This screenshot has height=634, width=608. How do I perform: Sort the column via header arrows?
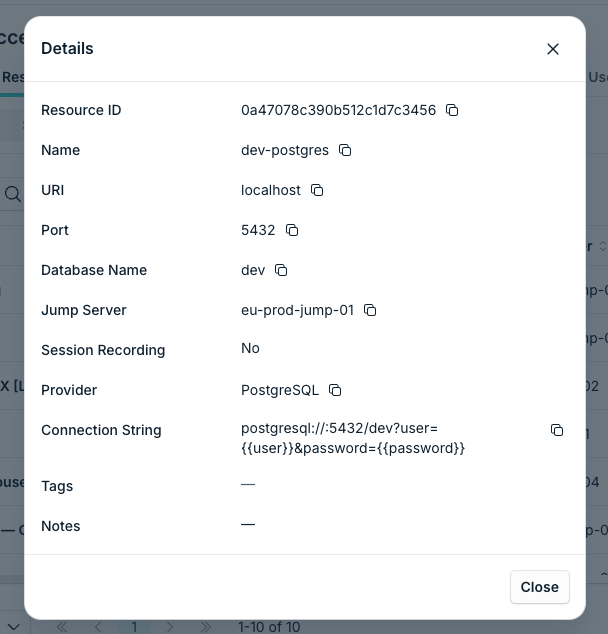click(602, 246)
